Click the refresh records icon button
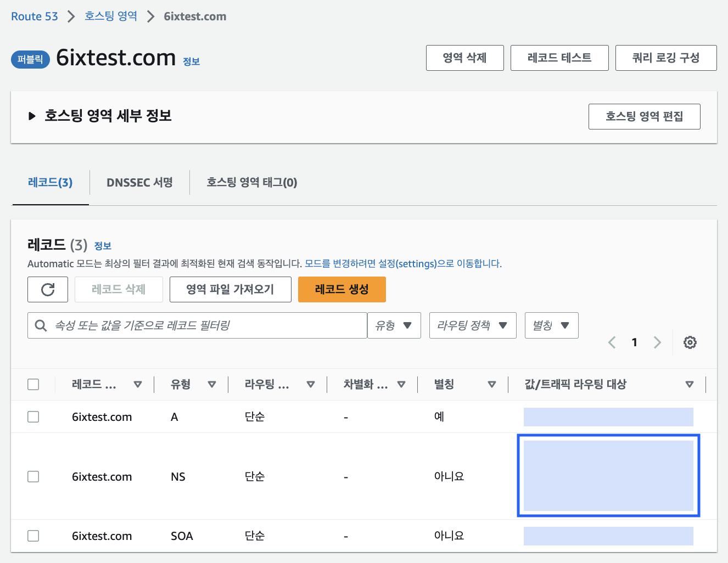Image resolution: width=728 pixels, height=563 pixels. [x=48, y=289]
